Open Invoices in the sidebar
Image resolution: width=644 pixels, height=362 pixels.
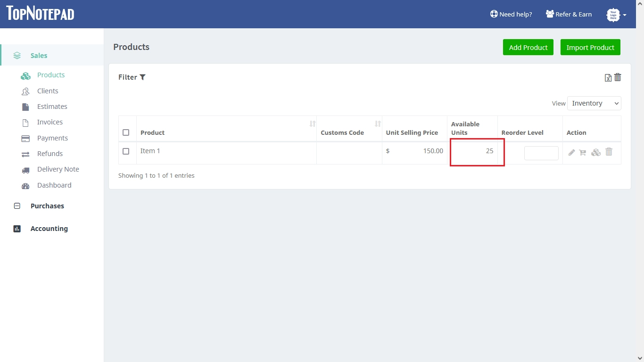50,122
